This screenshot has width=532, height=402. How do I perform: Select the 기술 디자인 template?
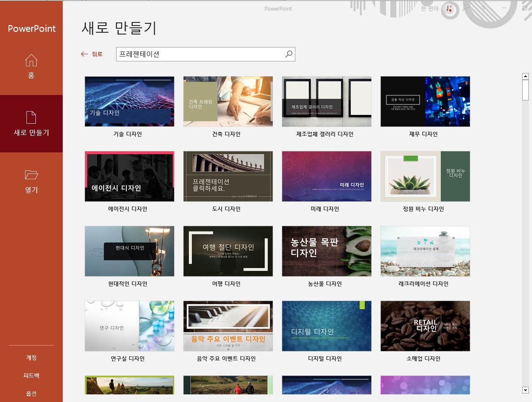[129, 102]
